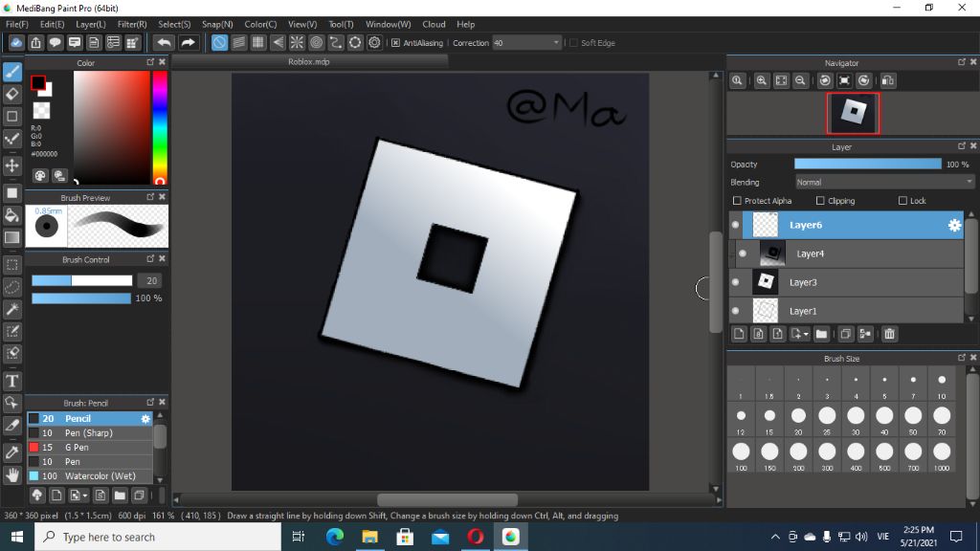The height and width of the screenshot is (551, 980).
Task: Open Layer6 settings with the gear button
Action: click(954, 225)
